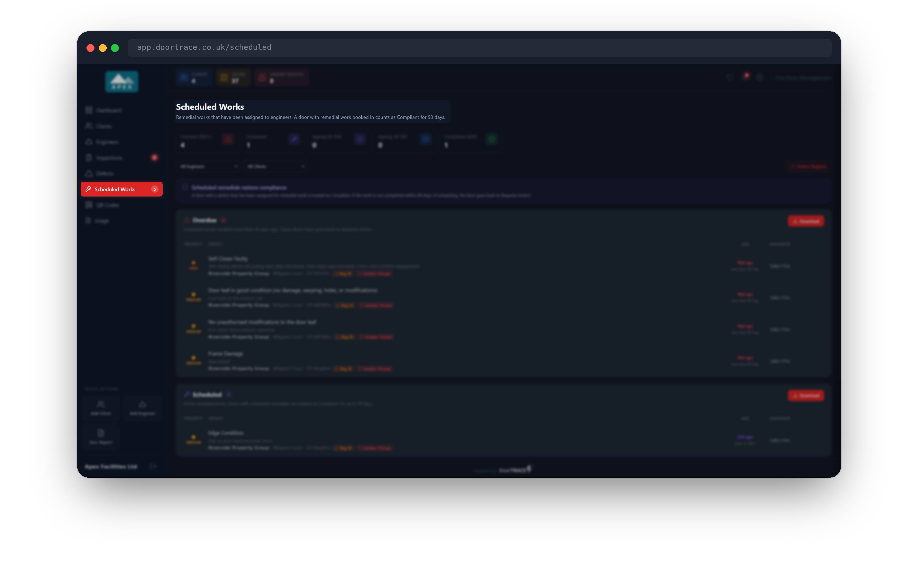Viewport: 918px width, 588px height.
Task: Click the Add Client quick action tile
Action: click(x=101, y=408)
